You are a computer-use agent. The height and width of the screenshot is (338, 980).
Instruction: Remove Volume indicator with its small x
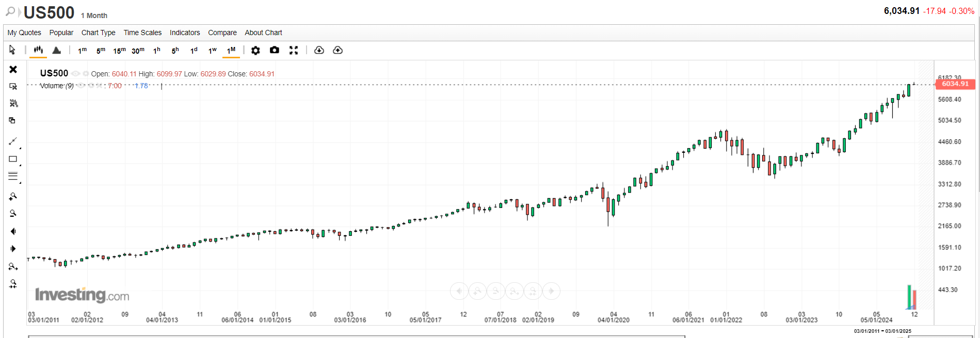99,86
